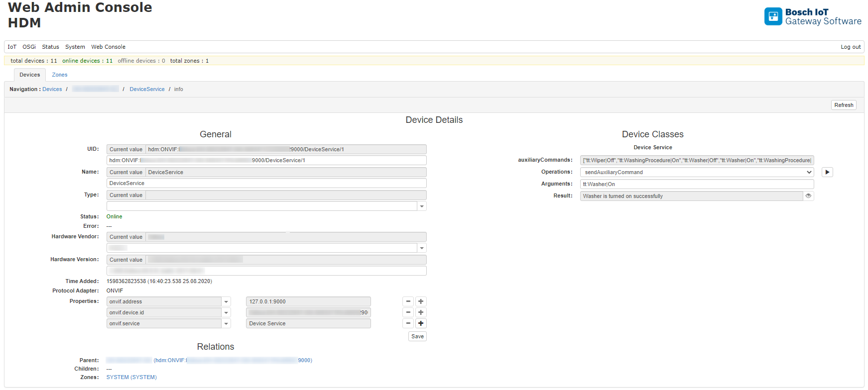
Task: Open the onvif.address property key dropdown
Action: (x=226, y=301)
